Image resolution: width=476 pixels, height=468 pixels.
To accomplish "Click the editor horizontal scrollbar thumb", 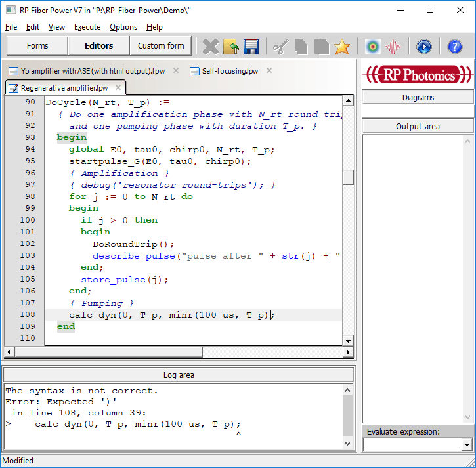I will (108, 352).
